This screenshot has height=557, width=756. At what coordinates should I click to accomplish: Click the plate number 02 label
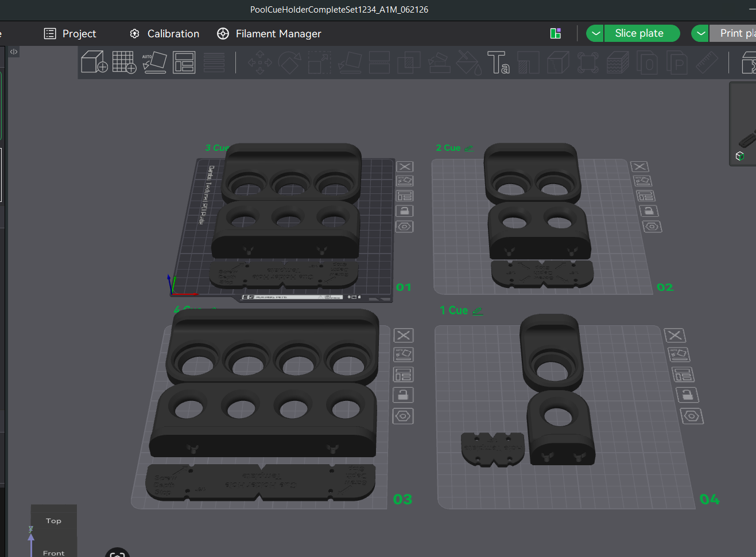(x=665, y=287)
